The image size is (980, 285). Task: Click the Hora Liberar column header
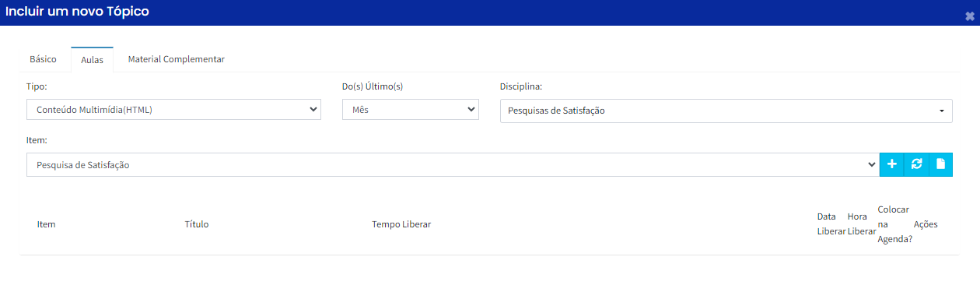862,224
